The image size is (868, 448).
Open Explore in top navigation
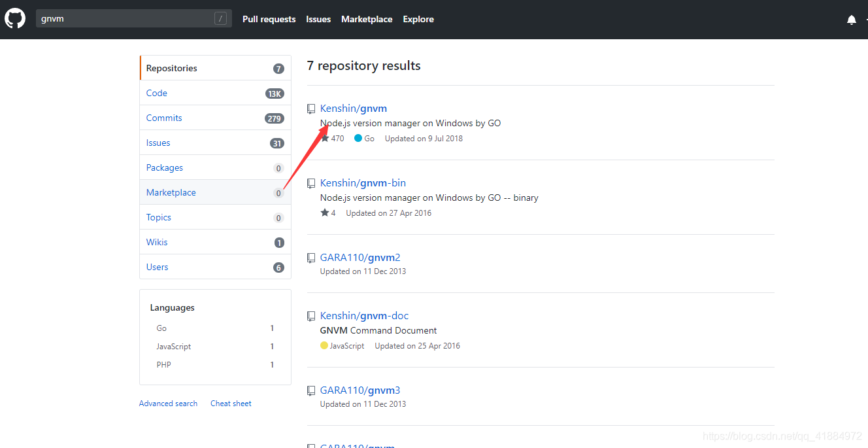point(418,19)
